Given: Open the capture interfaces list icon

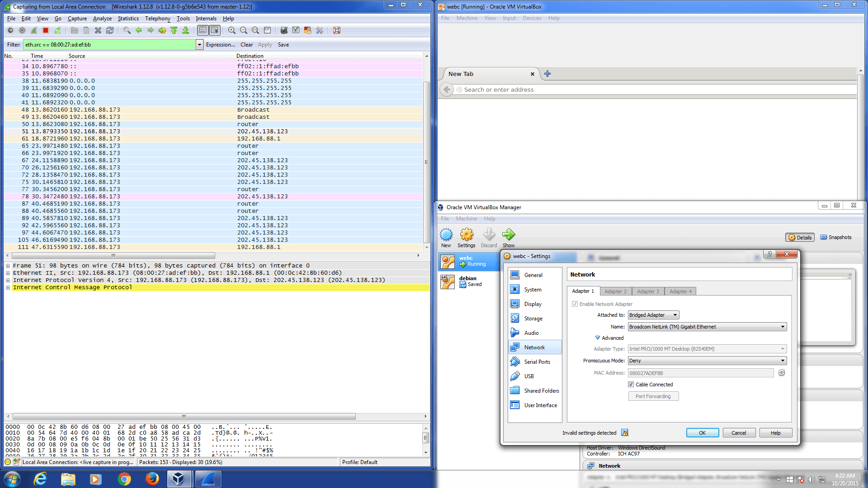Looking at the screenshot, I should pos(10,30).
